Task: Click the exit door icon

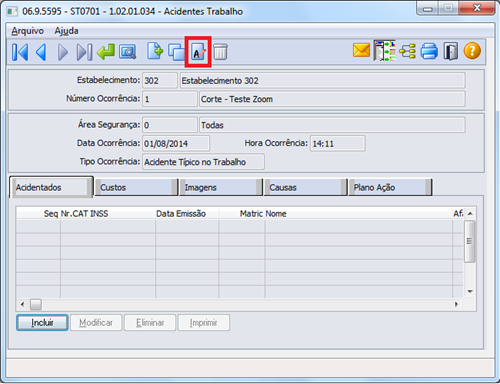Action: (451, 51)
